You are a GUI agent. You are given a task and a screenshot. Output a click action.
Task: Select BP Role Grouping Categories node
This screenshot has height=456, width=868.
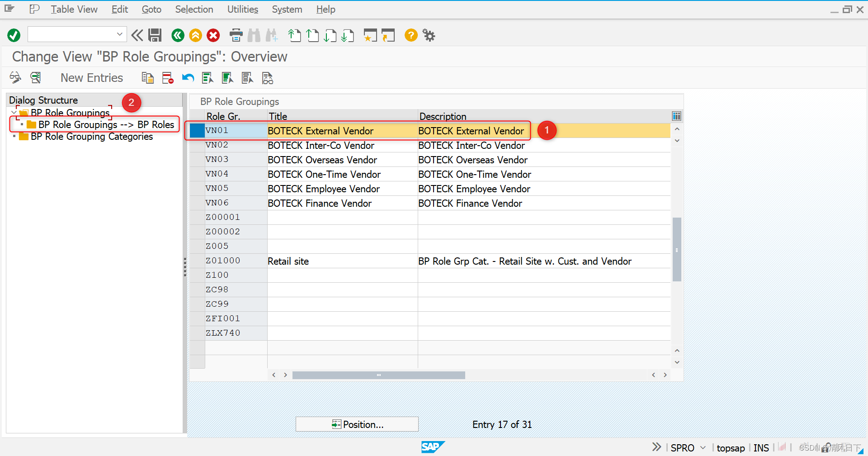(x=92, y=136)
